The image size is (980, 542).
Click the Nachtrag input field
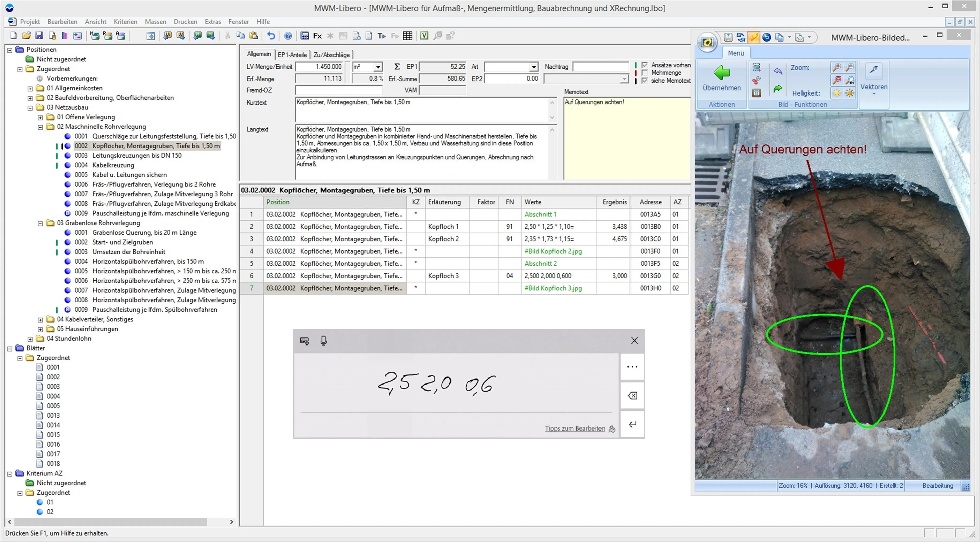coord(600,67)
